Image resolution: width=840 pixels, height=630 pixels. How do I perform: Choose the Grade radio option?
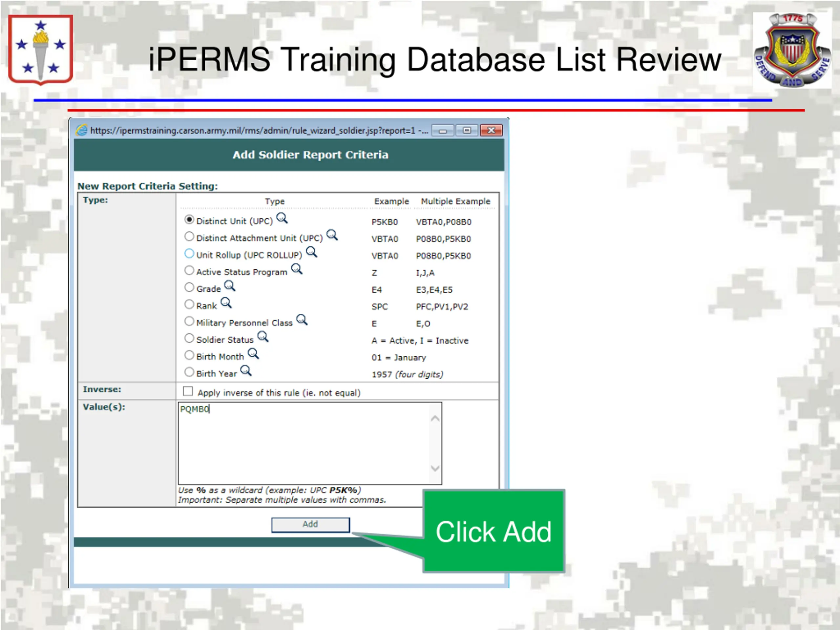coord(189,287)
